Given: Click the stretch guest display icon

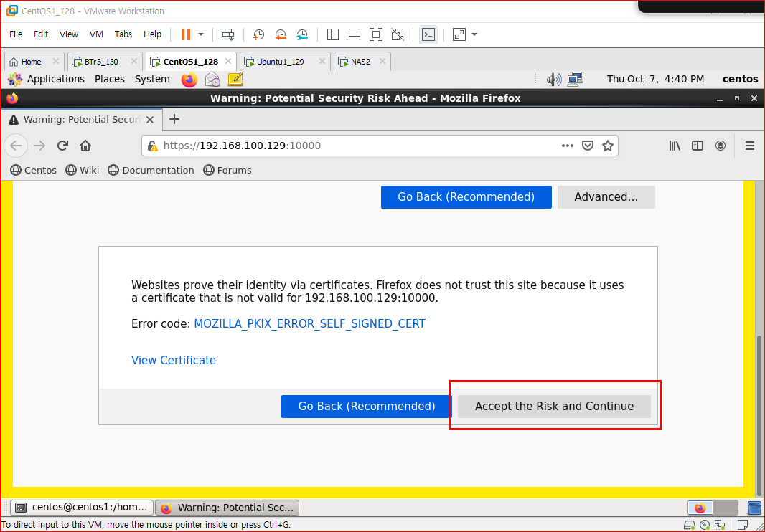Looking at the screenshot, I should 459,34.
